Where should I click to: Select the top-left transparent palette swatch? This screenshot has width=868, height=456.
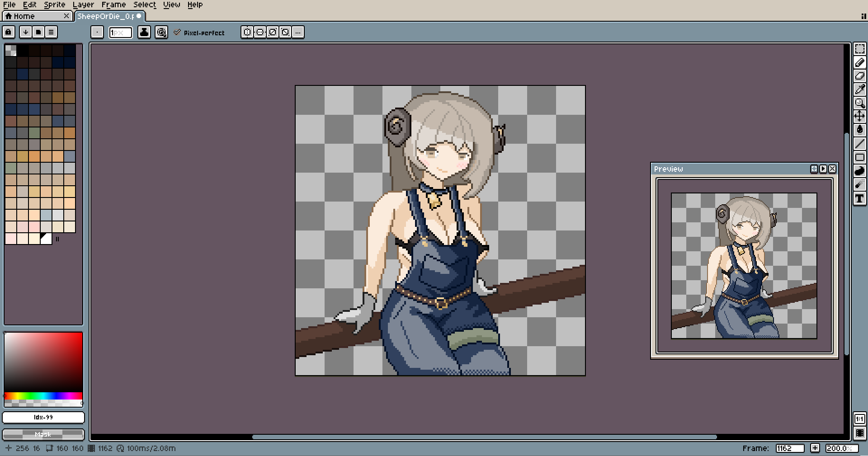click(x=11, y=50)
